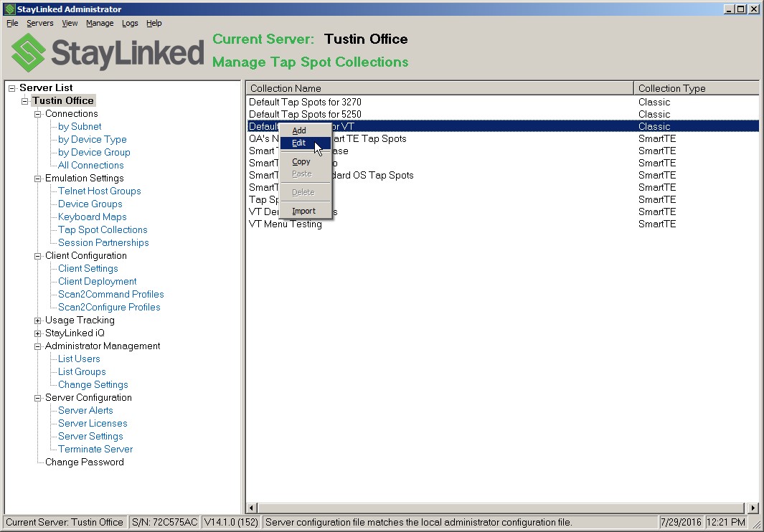Click Import in the context menu
764x532 pixels.
click(x=303, y=212)
